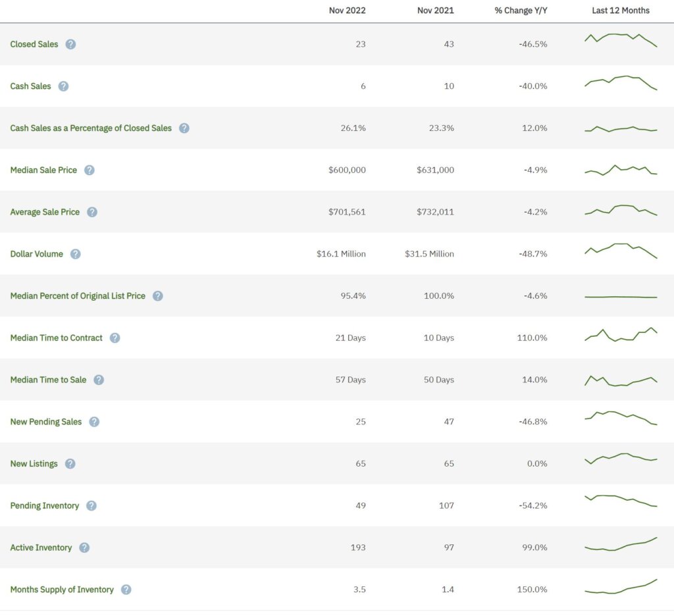This screenshot has height=616, width=674.
Task: Open help icon next to Closed Sales
Action: pyautogui.click(x=70, y=44)
